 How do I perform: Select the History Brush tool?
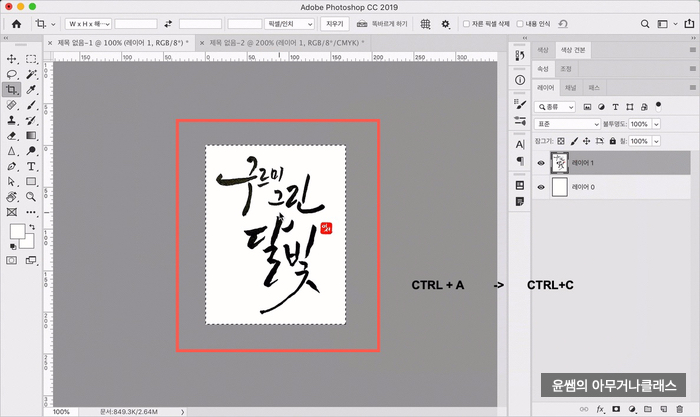tap(31, 120)
